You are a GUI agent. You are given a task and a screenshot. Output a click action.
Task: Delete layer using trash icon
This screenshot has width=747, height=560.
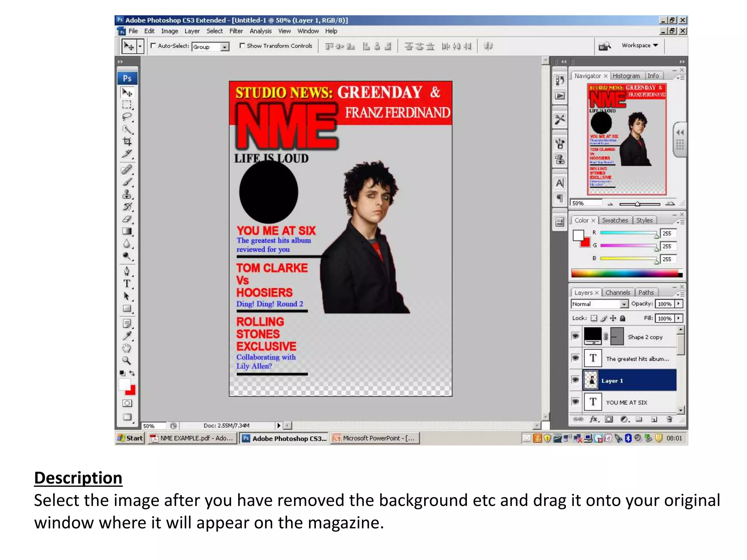[x=669, y=419]
